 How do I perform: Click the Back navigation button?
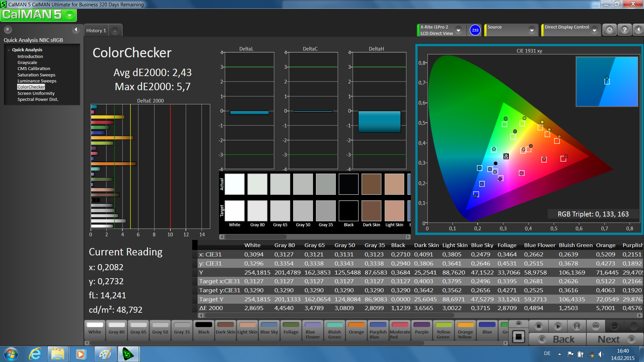[558, 339]
